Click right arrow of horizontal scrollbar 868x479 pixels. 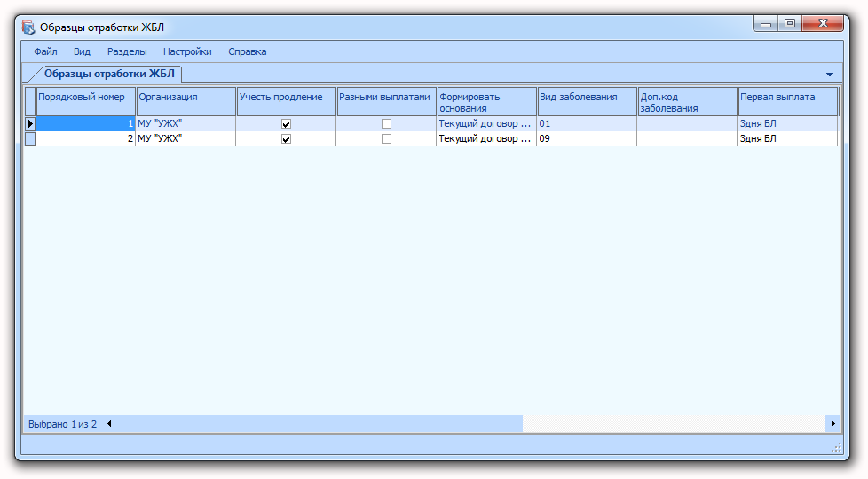click(833, 424)
